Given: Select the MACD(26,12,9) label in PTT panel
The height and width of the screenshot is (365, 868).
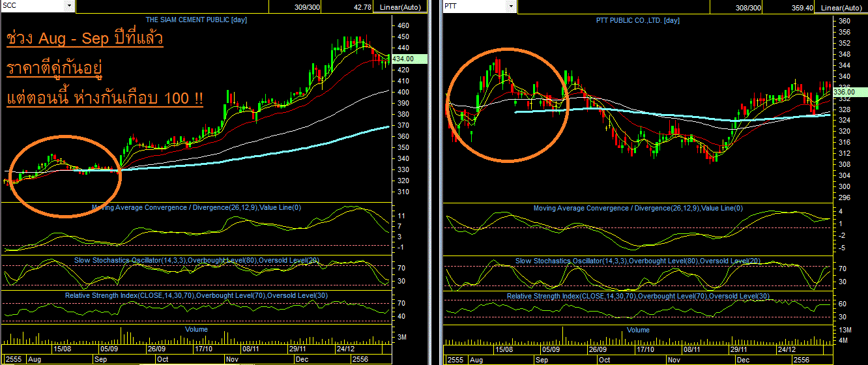Looking at the screenshot, I should 638,208.
